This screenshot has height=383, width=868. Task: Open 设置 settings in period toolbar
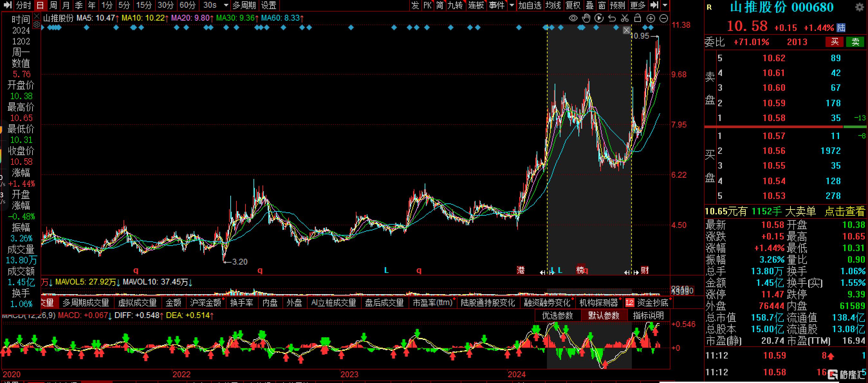(269, 5)
